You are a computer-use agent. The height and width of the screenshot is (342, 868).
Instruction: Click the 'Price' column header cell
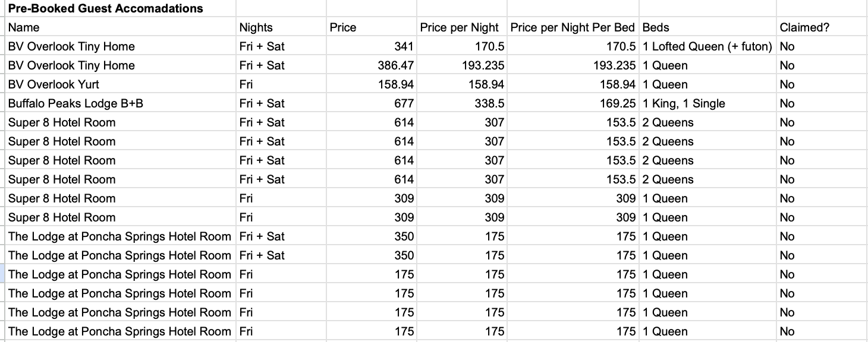371,27
